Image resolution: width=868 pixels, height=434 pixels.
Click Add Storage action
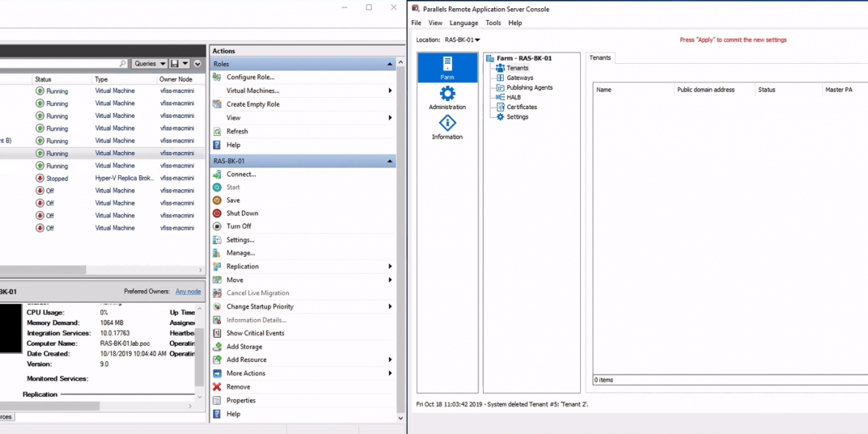point(244,346)
